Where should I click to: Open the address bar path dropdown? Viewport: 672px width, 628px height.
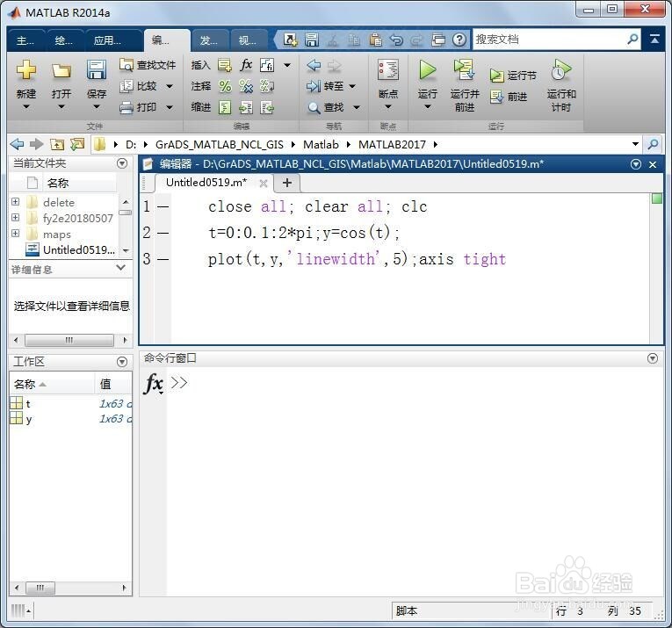[x=636, y=144]
